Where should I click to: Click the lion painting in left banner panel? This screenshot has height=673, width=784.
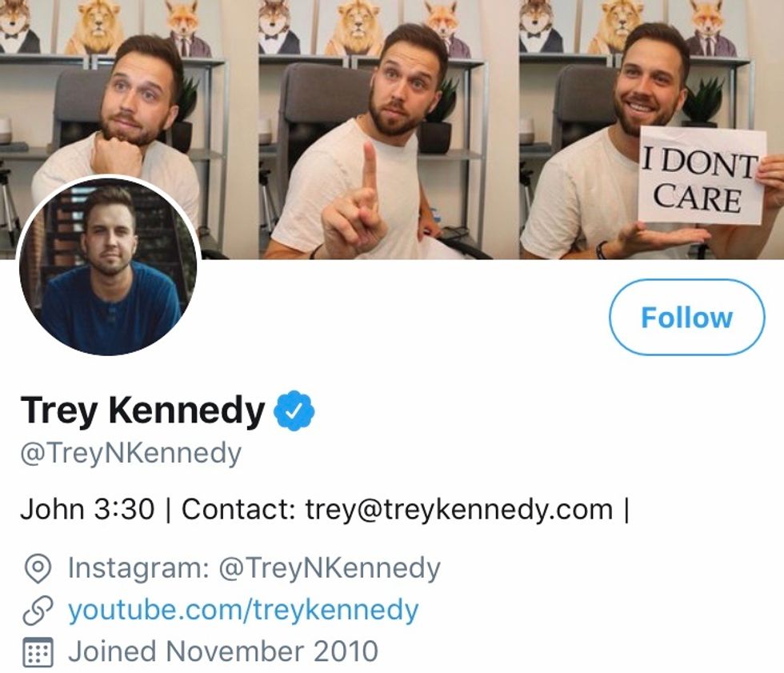(94, 28)
